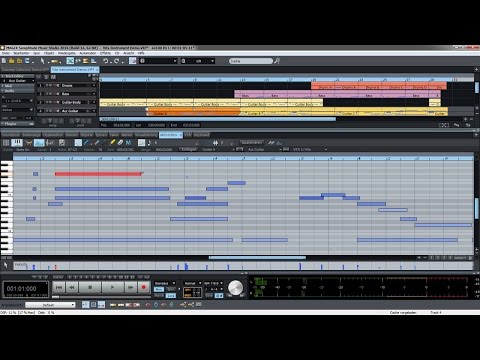Toggle the Sync button in transport

point(171,289)
